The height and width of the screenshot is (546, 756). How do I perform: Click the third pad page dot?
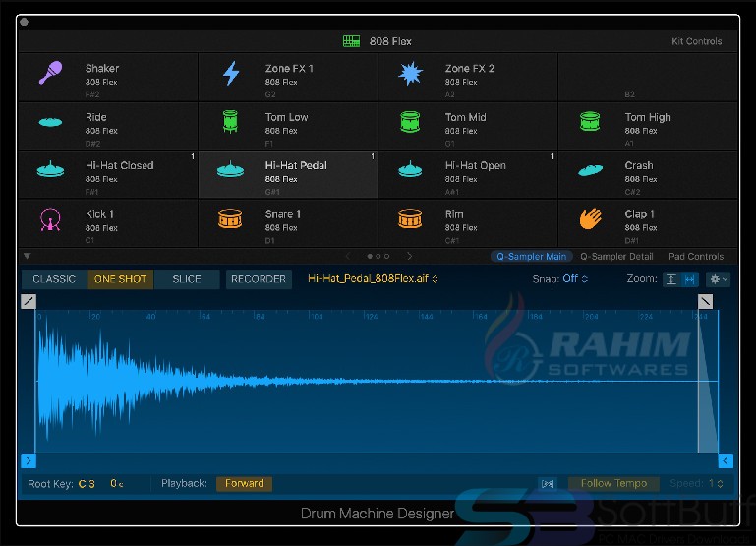coord(386,256)
